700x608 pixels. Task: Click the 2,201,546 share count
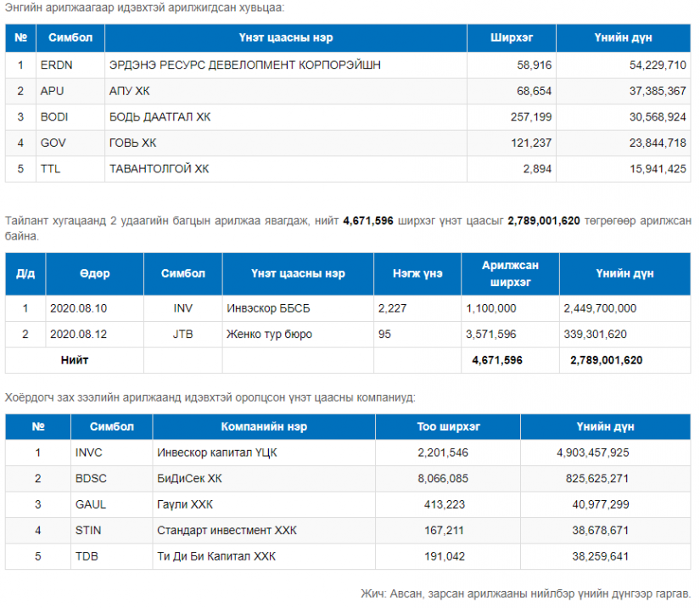[x=443, y=453]
